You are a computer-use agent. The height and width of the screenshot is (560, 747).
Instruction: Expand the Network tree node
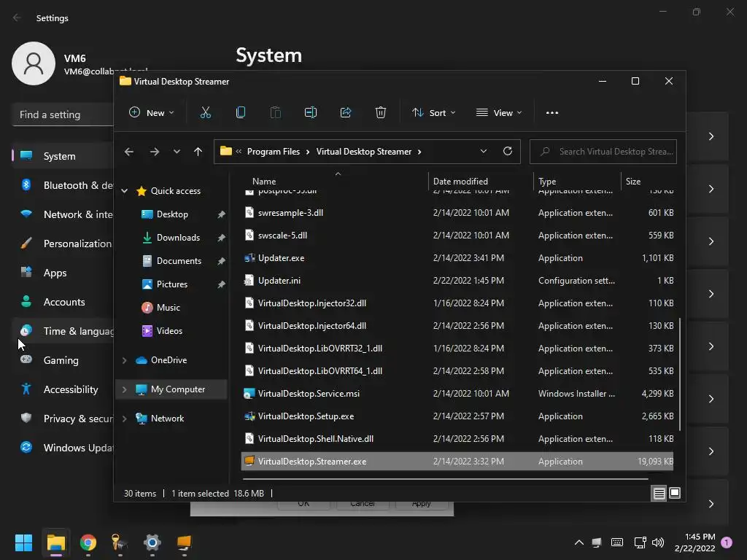tap(124, 419)
